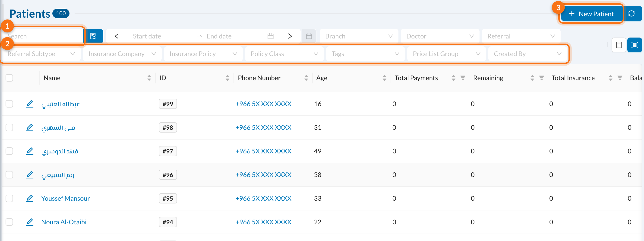Open patient Youssef Mansour's profile link
This screenshot has height=241, width=644.
pos(66,199)
